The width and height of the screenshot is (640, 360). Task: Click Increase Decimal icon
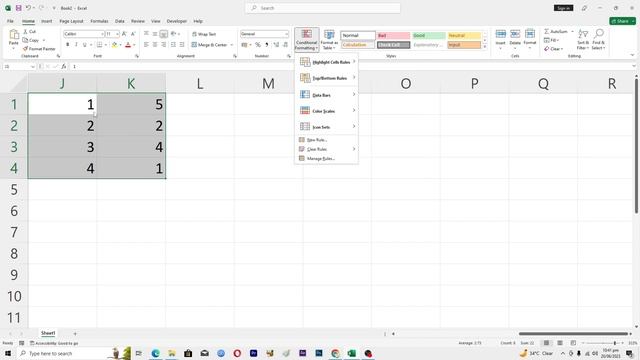point(276,44)
